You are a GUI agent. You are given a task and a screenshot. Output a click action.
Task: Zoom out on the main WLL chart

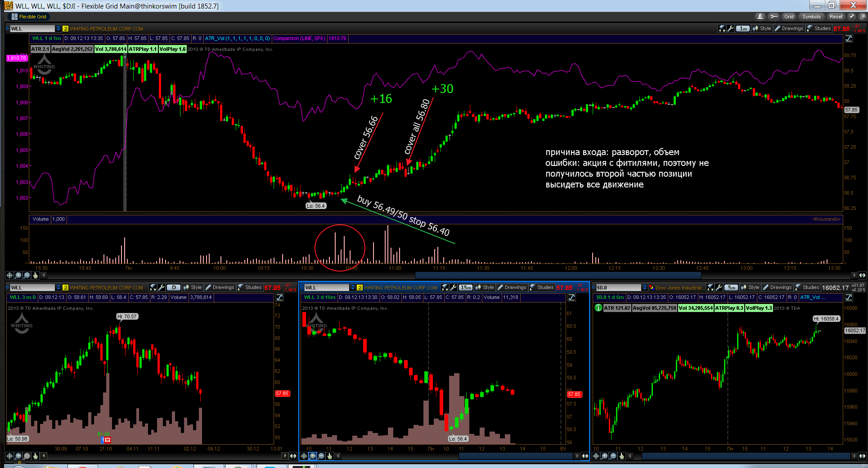point(27,275)
